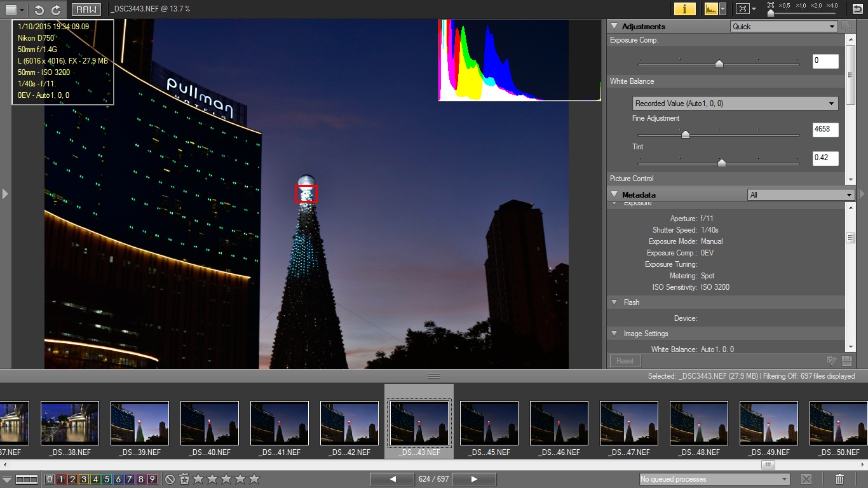Open White Balance Recorded Value dropdown
Screen dimensions: 868x488
click(735, 104)
